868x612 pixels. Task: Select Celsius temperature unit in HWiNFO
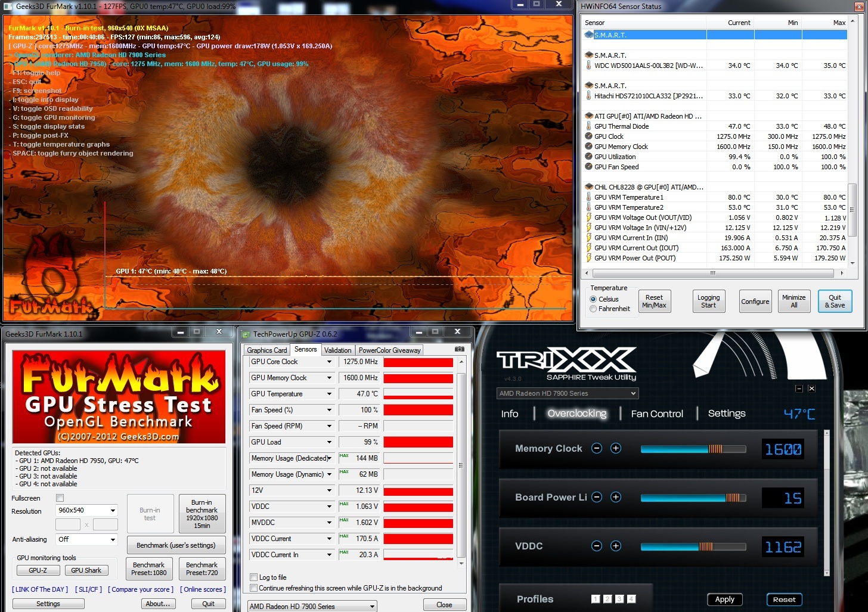593,299
